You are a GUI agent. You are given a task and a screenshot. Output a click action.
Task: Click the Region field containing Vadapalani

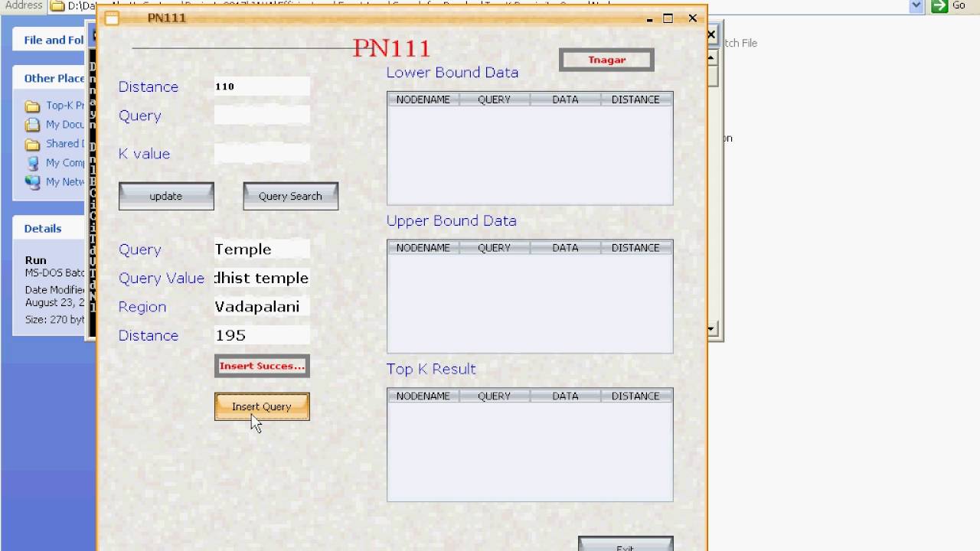tap(262, 306)
